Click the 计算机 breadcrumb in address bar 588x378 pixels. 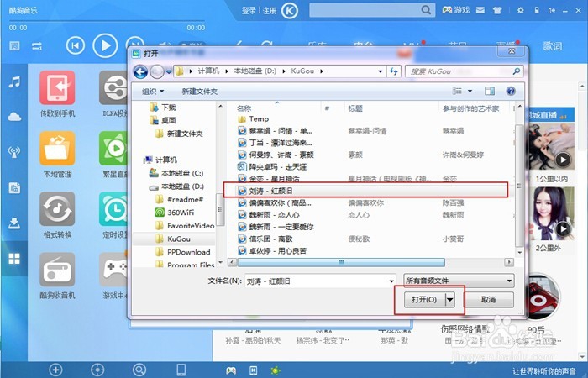[x=208, y=71]
